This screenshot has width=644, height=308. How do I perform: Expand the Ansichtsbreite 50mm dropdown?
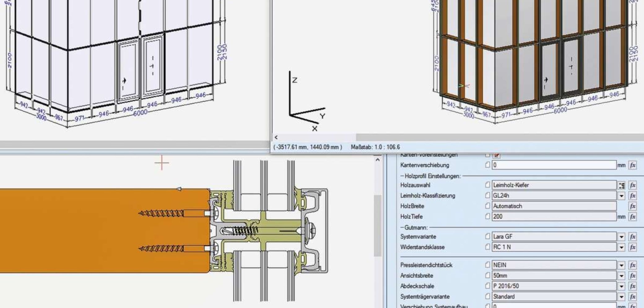coord(621,276)
